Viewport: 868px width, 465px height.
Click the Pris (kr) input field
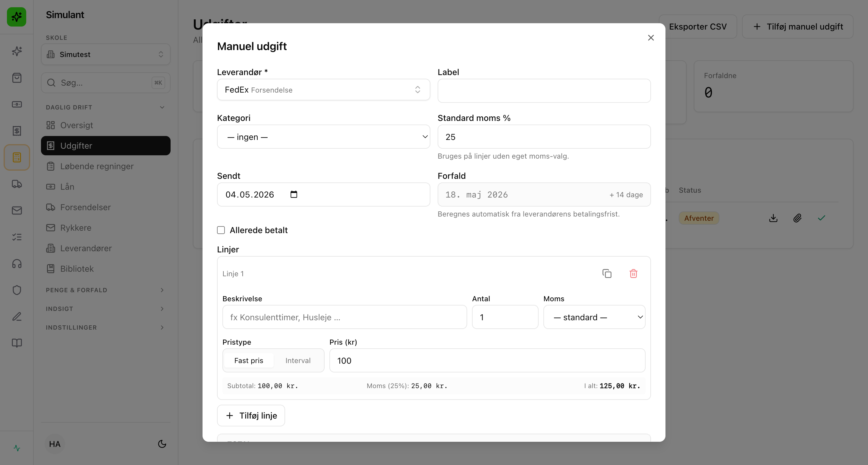(x=487, y=360)
